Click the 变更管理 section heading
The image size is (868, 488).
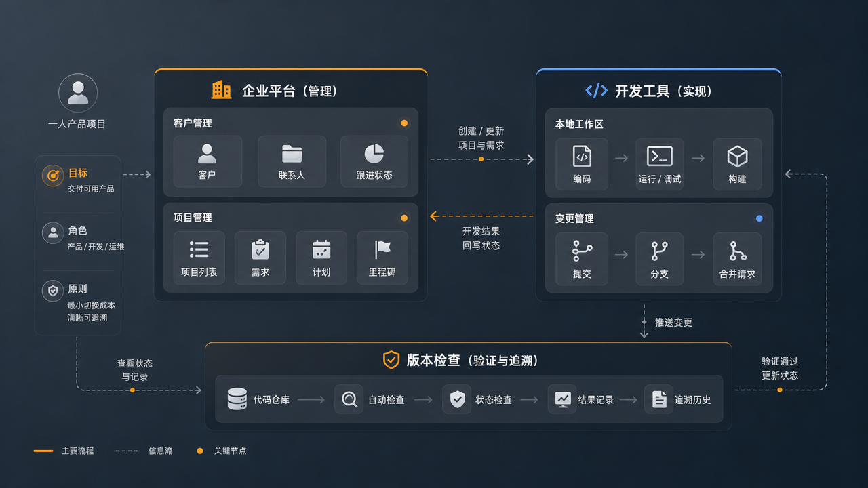tap(574, 218)
